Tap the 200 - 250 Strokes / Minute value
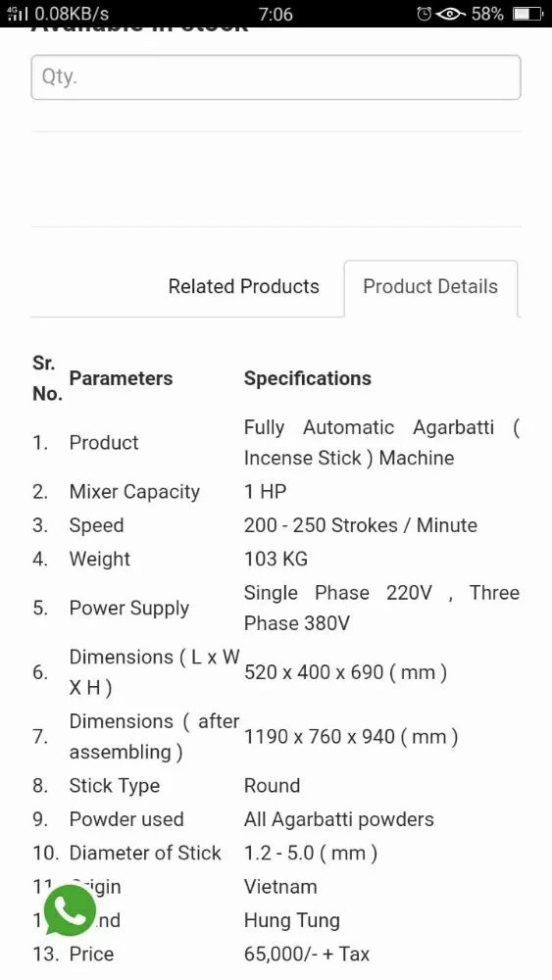 (360, 525)
